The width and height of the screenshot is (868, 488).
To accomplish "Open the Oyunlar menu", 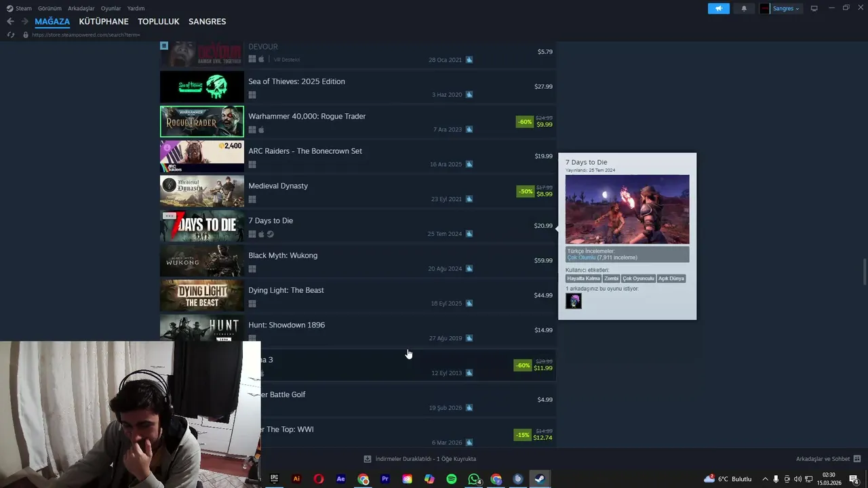I will [x=111, y=8].
